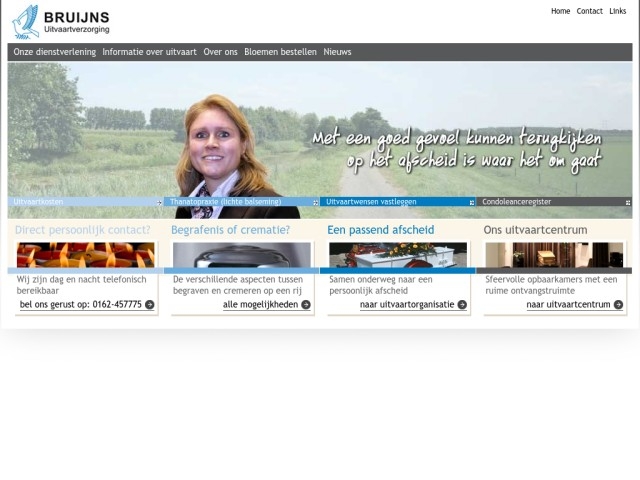Click the small icon on the Thanatopraxie bar
This screenshot has width=640, height=480.
tap(315, 202)
